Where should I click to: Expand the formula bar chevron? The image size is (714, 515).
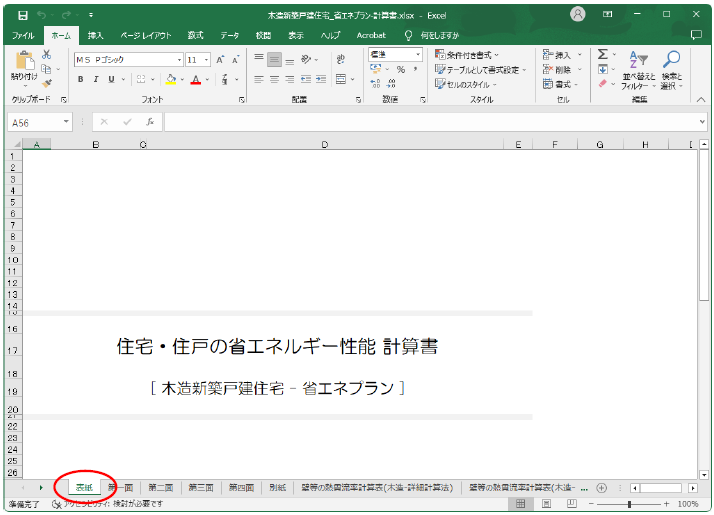pyautogui.click(x=702, y=122)
